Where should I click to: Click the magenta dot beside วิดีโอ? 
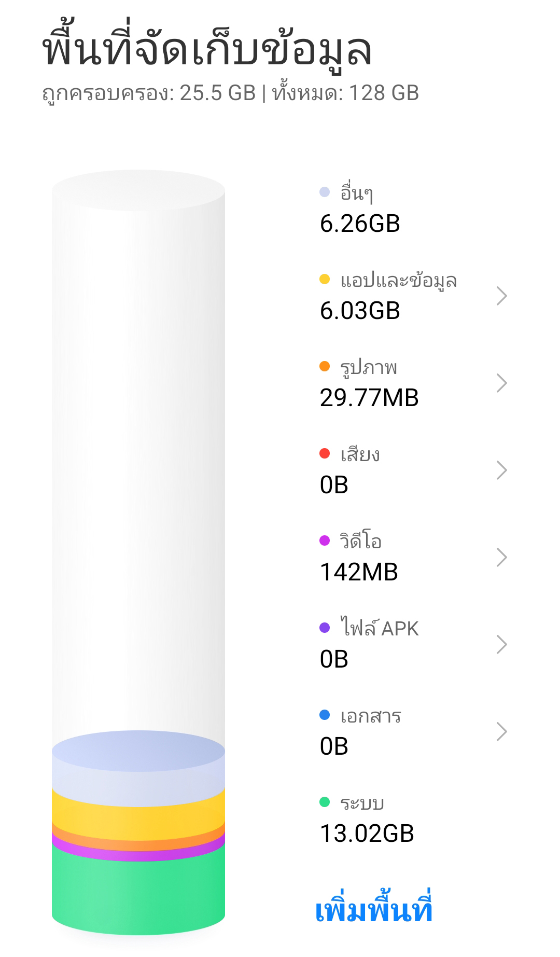click(325, 540)
